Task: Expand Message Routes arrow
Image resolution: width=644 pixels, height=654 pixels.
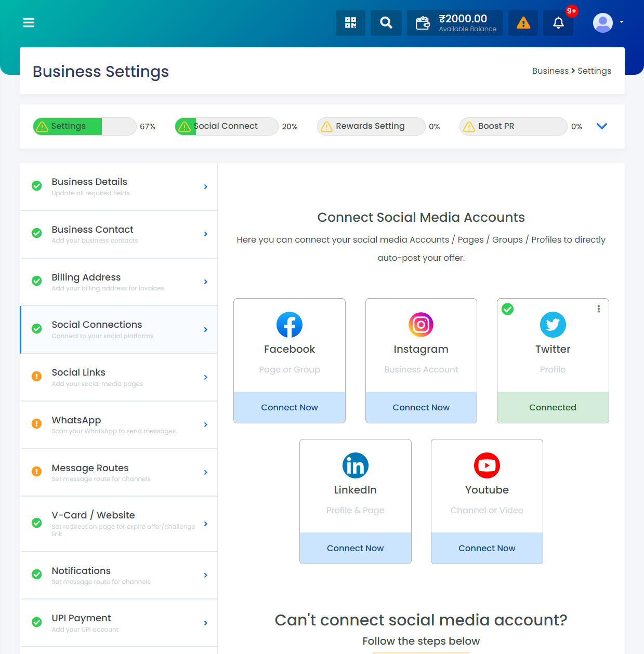Action: (x=206, y=472)
